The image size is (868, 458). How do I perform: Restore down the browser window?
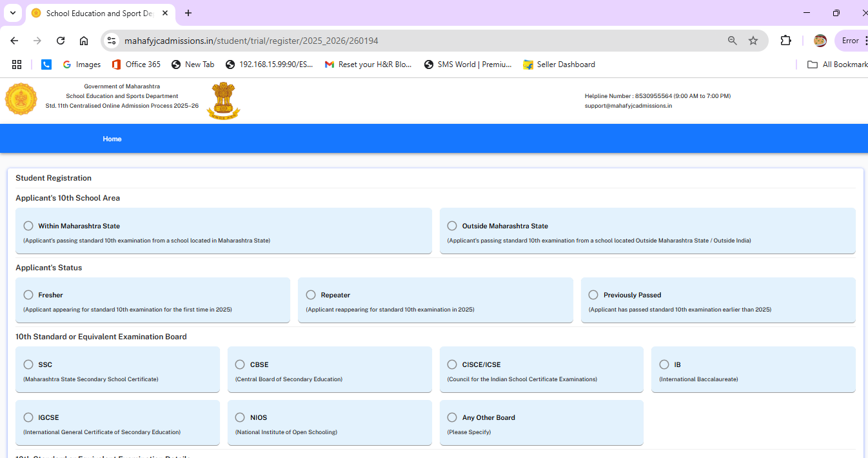point(836,13)
